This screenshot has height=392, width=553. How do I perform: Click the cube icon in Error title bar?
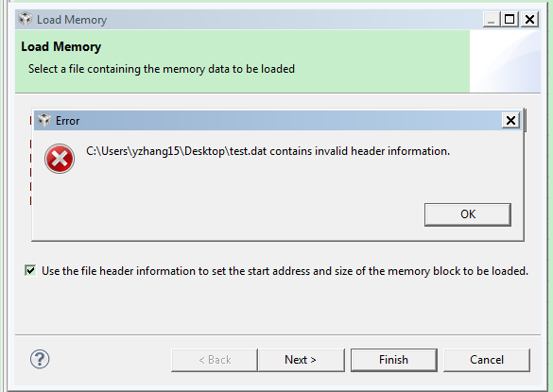pyautogui.click(x=44, y=120)
